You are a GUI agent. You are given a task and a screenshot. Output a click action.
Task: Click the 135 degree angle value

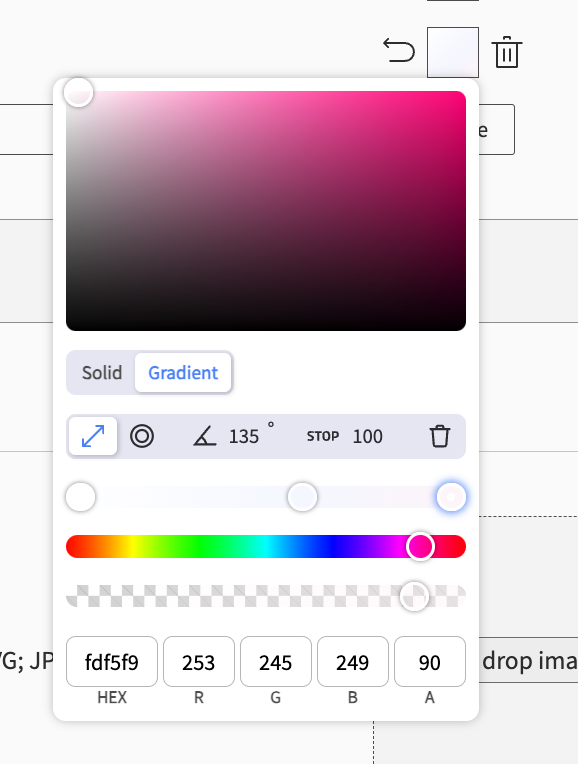coord(244,437)
